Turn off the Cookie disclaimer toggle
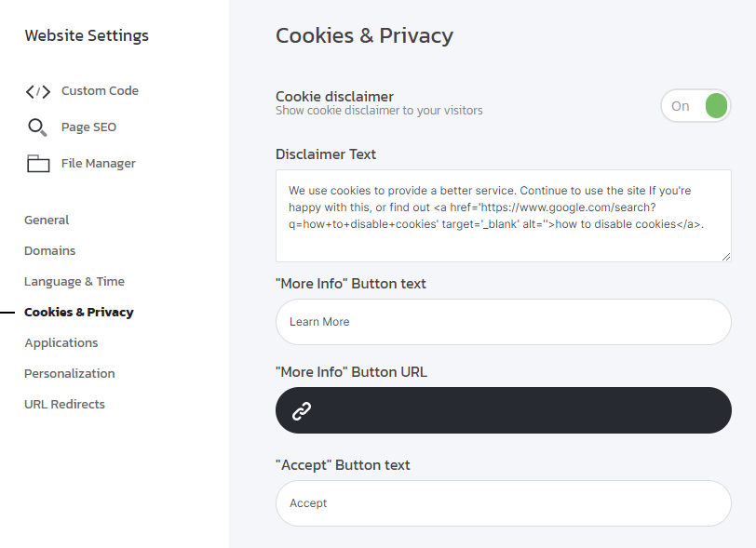Screen dimensions: 756x548 pyautogui.click(x=695, y=106)
